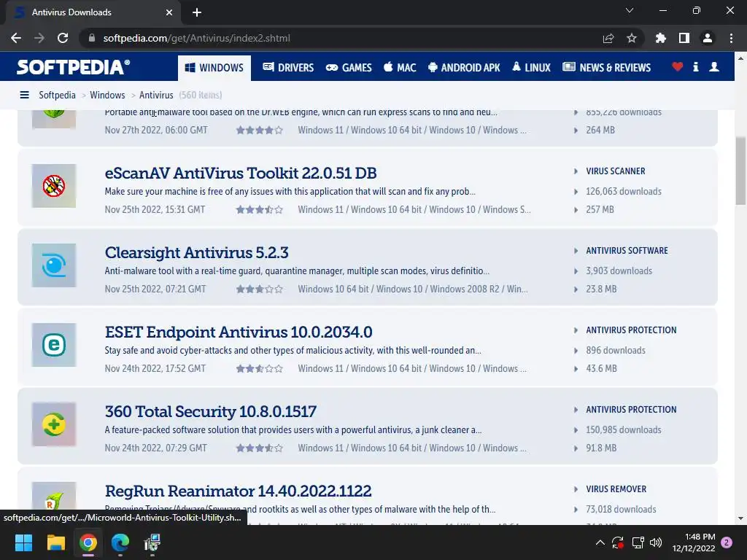Image resolution: width=747 pixels, height=560 pixels.
Task: Go back using the browser back arrow
Action: [16, 38]
